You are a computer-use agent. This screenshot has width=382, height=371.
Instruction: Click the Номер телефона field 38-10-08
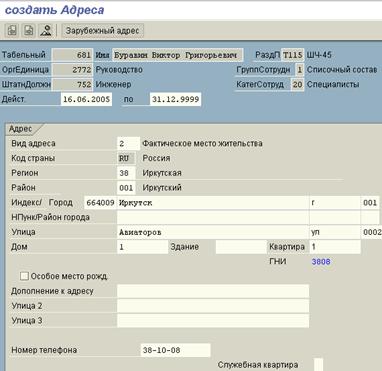coord(175,350)
